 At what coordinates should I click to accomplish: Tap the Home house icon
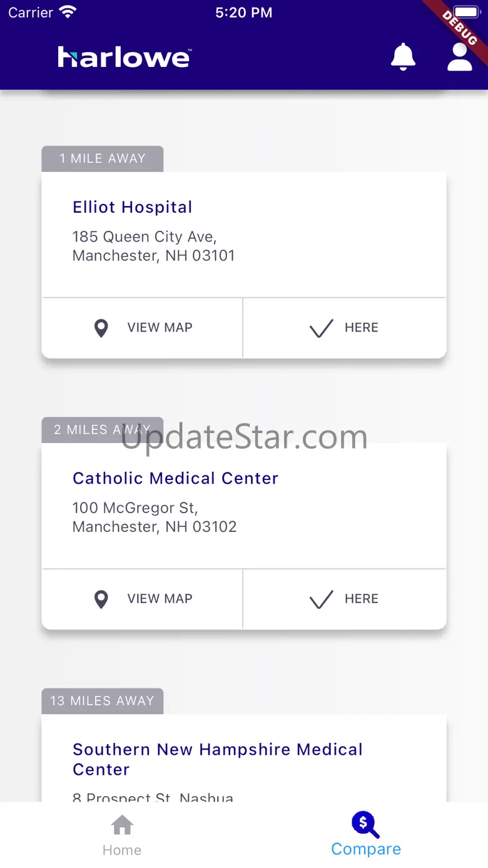coord(122,825)
